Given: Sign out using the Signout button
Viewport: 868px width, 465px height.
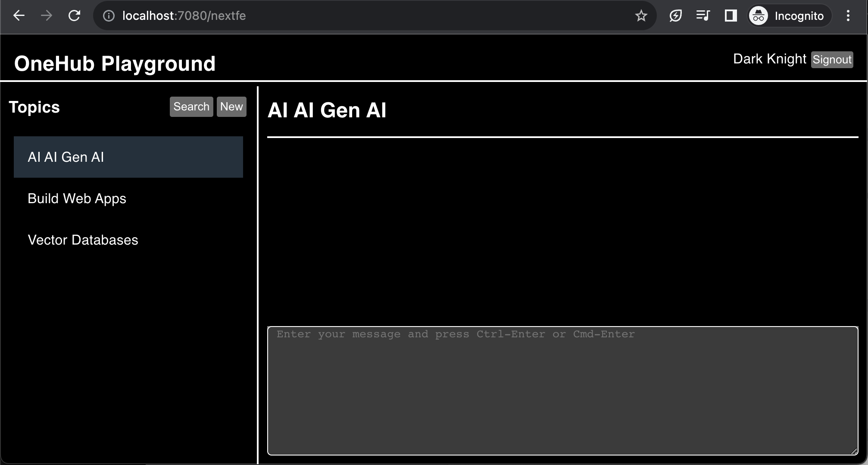Looking at the screenshot, I should coord(832,60).
